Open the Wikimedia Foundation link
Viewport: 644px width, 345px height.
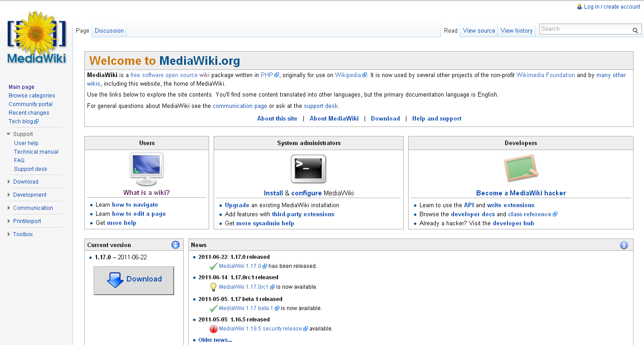click(546, 75)
